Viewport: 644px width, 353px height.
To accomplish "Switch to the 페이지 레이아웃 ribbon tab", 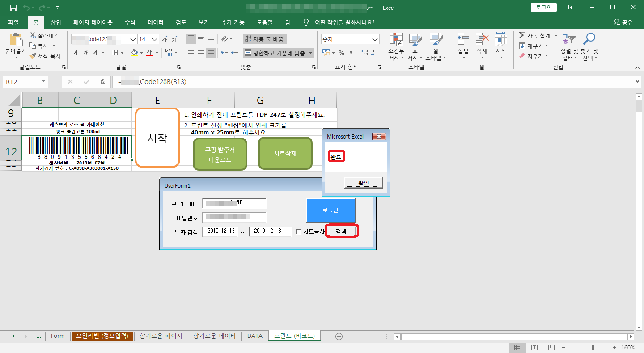I will (93, 22).
